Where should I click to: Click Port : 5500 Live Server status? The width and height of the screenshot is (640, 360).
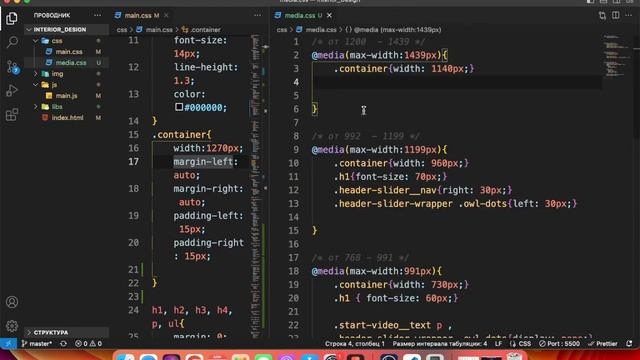[x=559, y=344]
